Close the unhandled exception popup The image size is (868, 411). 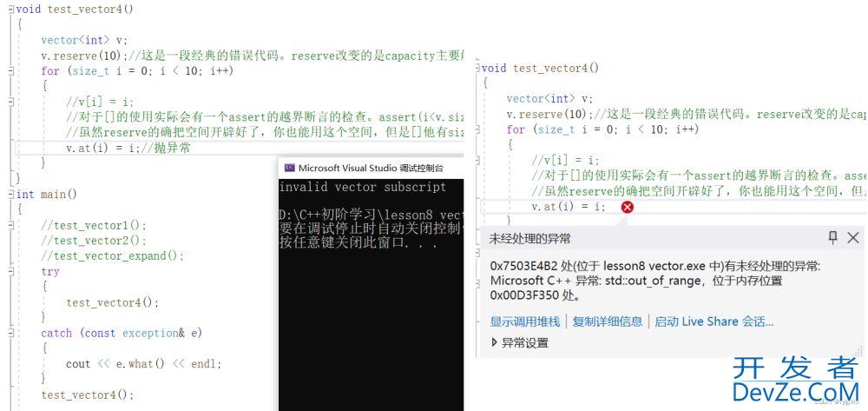853,237
